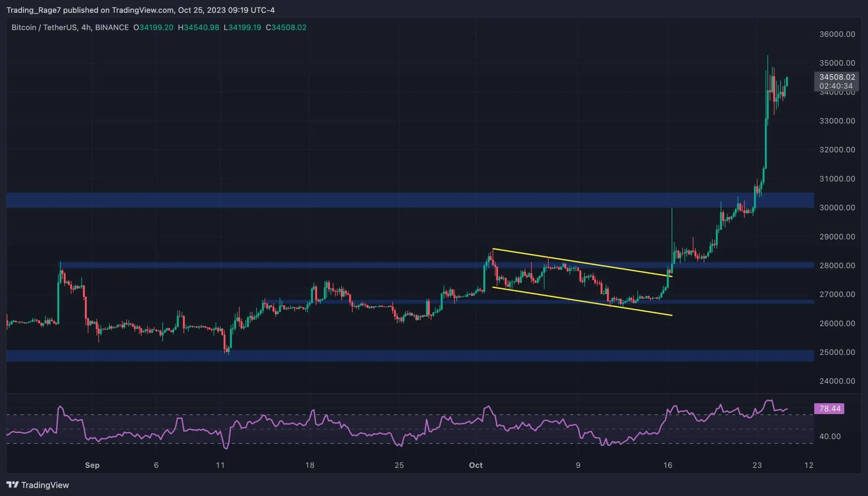Screen dimensions: 868x496
Task: Click the candle countdown timer 02:40:34
Action: point(836,86)
